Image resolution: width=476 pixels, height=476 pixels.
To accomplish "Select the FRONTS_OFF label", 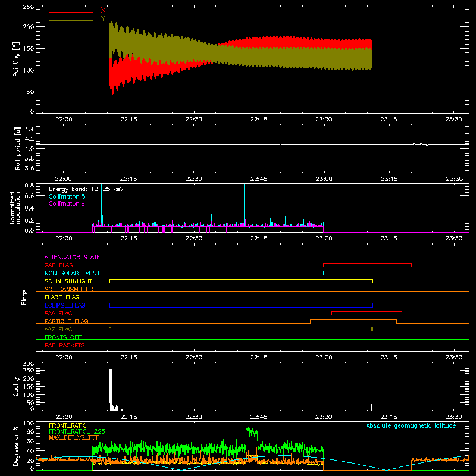I will coord(63,337).
